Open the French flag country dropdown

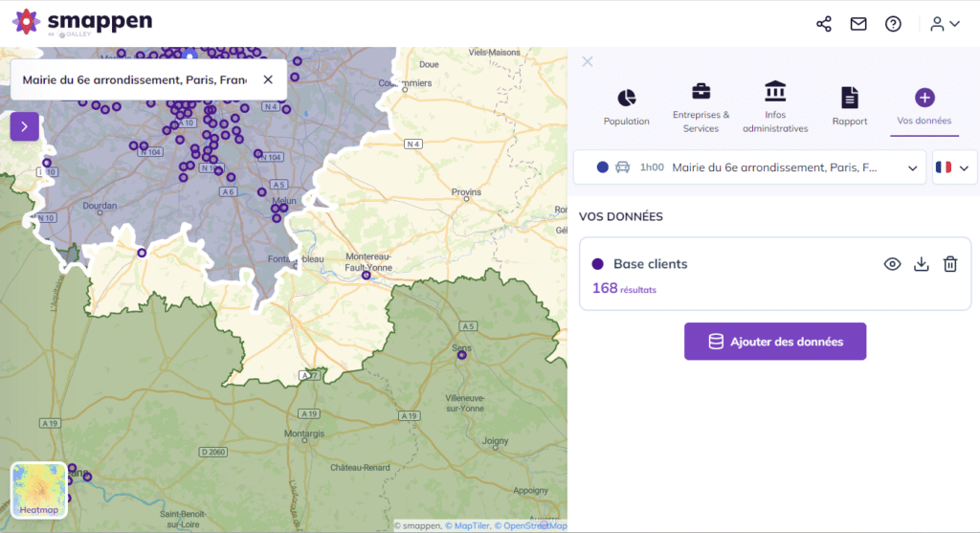[x=954, y=167]
